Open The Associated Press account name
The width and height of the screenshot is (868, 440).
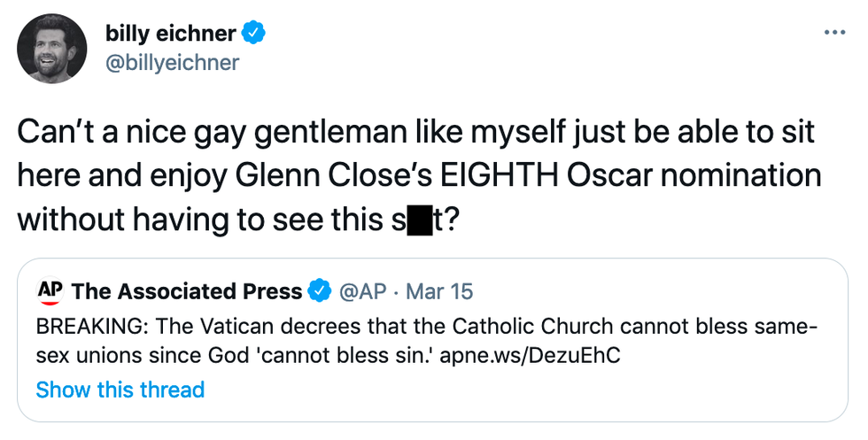(x=186, y=291)
